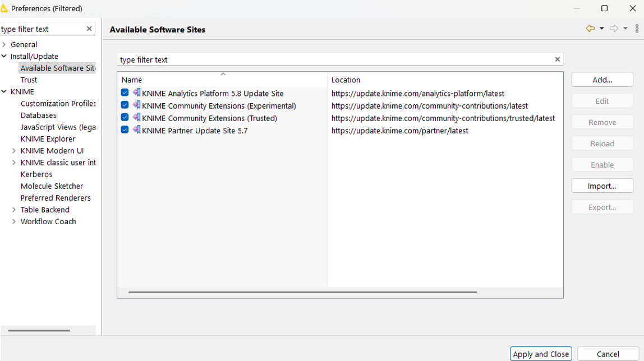Select Trust preference page
Image resolution: width=644 pixels, height=361 pixels.
click(x=29, y=80)
